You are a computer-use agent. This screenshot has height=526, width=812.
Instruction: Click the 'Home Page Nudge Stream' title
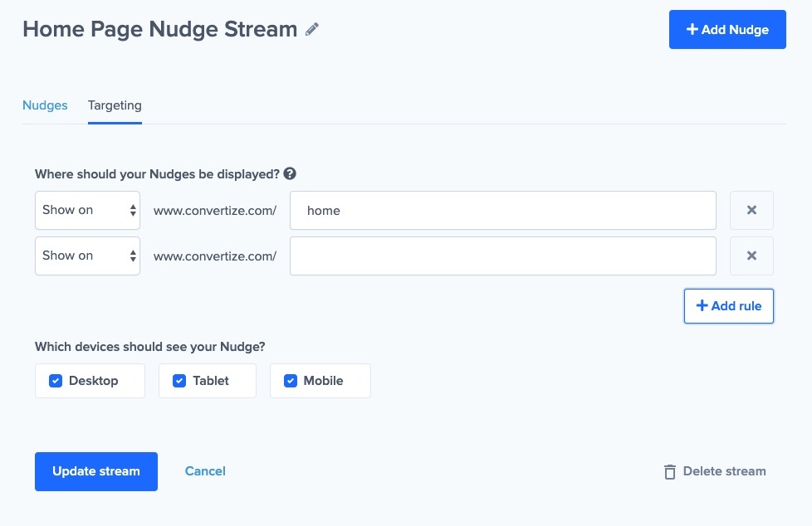pyautogui.click(x=159, y=30)
